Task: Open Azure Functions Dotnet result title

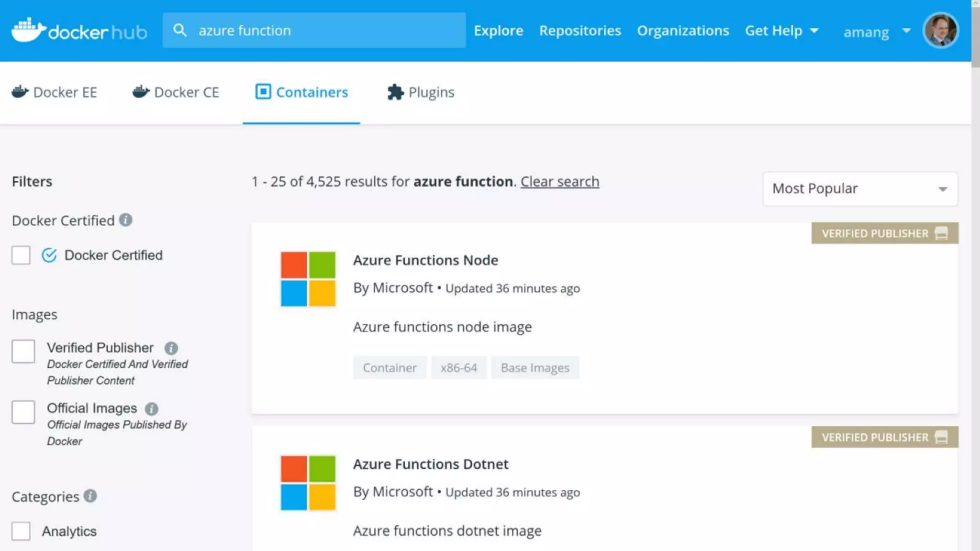Action: tap(431, 464)
